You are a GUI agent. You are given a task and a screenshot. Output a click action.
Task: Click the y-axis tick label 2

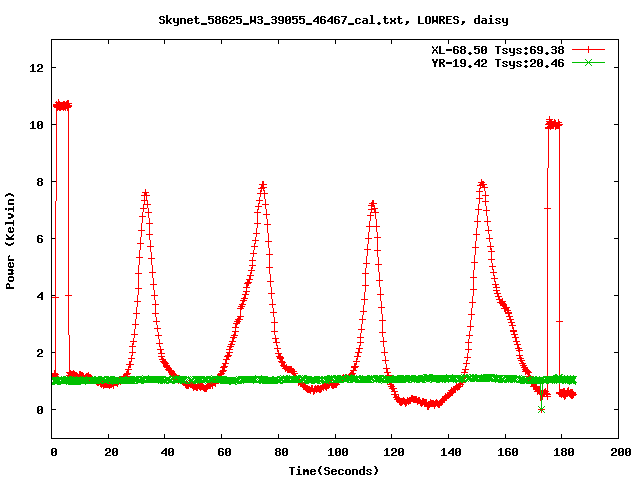pyautogui.click(x=40, y=353)
